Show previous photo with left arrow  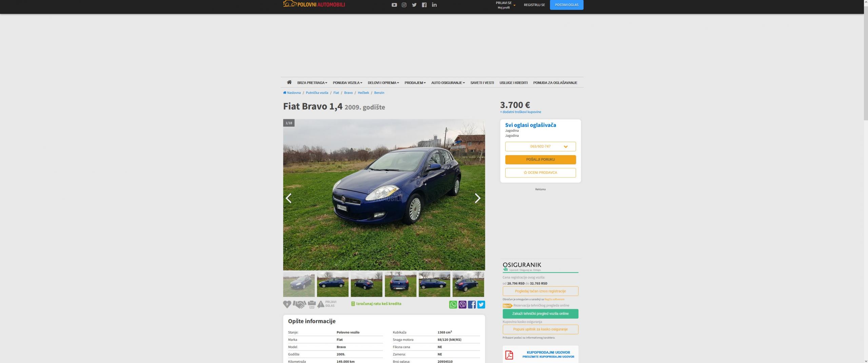[x=289, y=198]
